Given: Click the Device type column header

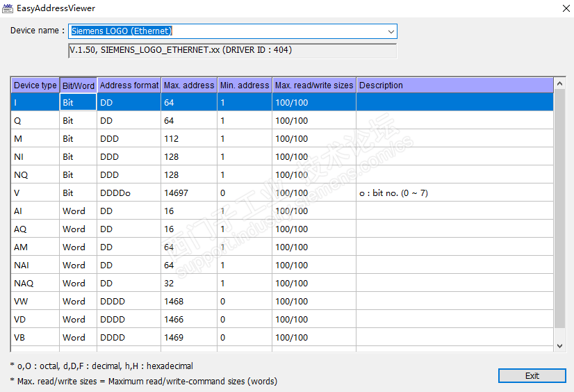Looking at the screenshot, I should tap(35, 85).
